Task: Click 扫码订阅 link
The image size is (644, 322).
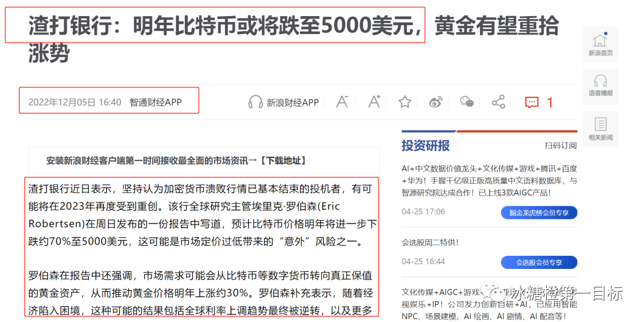Action: click(x=561, y=145)
